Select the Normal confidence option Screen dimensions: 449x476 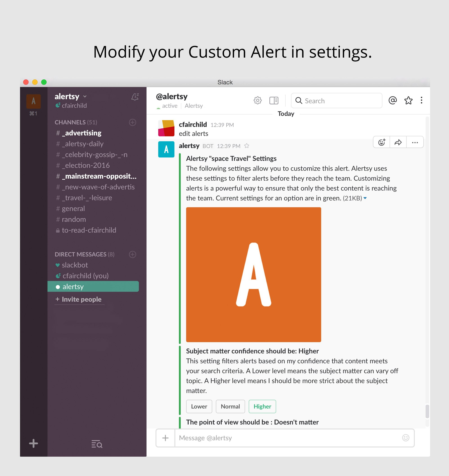[230, 406]
